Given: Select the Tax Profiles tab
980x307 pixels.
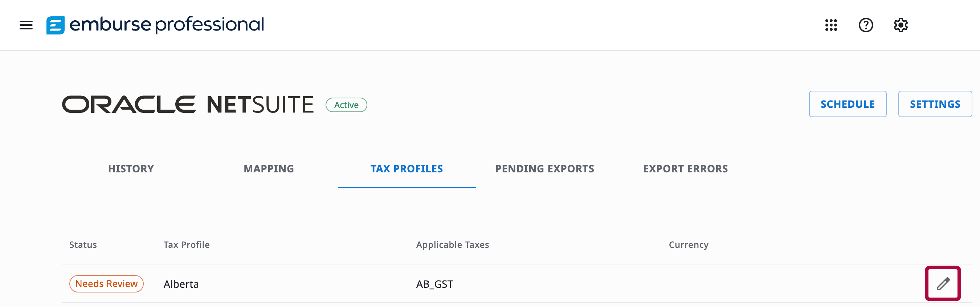Looking at the screenshot, I should coord(406,168).
